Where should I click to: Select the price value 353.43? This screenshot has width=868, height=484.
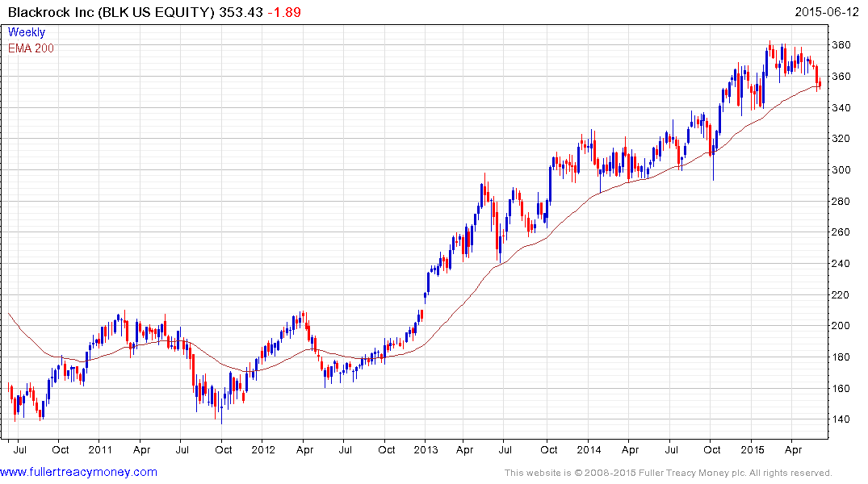click(241, 12)
